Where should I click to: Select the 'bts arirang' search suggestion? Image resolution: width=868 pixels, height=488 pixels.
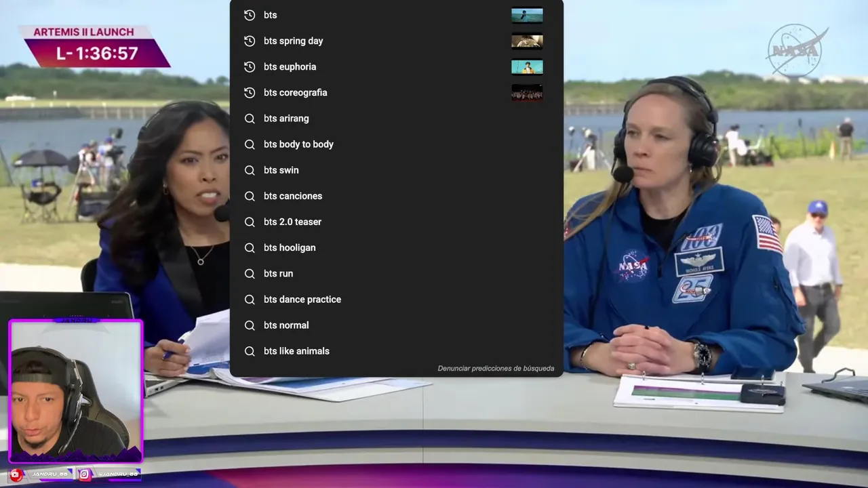[397, 118]
